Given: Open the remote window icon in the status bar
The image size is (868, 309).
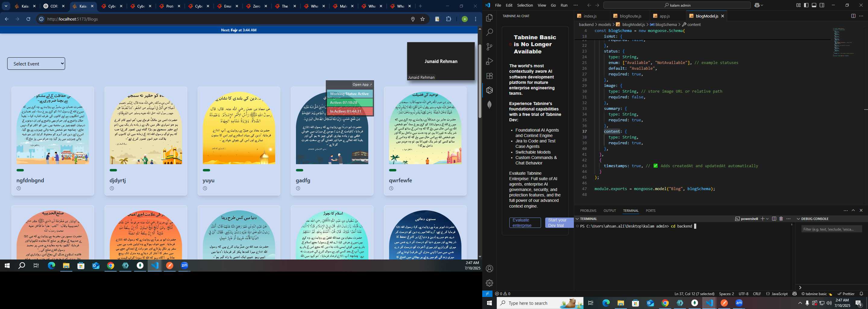Looking at the screenshot, I should point(487,294).
